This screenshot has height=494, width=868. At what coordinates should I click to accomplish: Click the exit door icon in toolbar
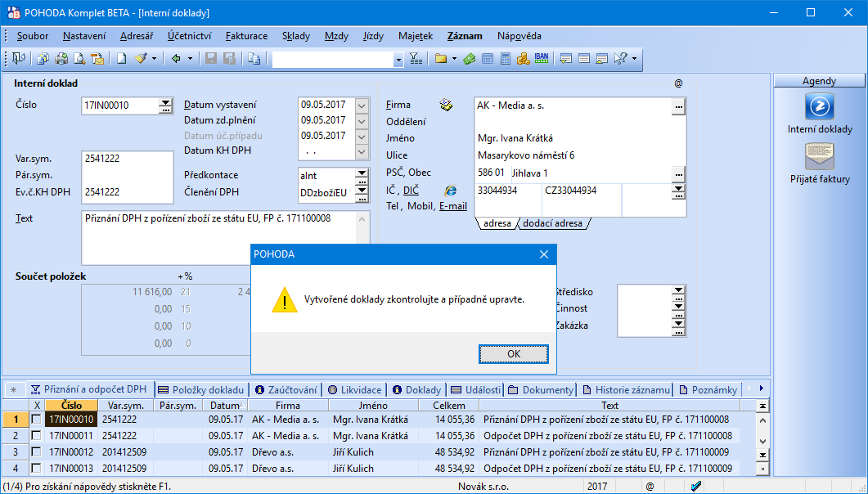click(x=18, y=59)
